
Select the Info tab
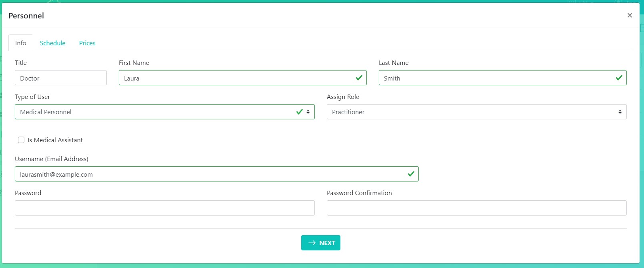[x=21, y=43]
